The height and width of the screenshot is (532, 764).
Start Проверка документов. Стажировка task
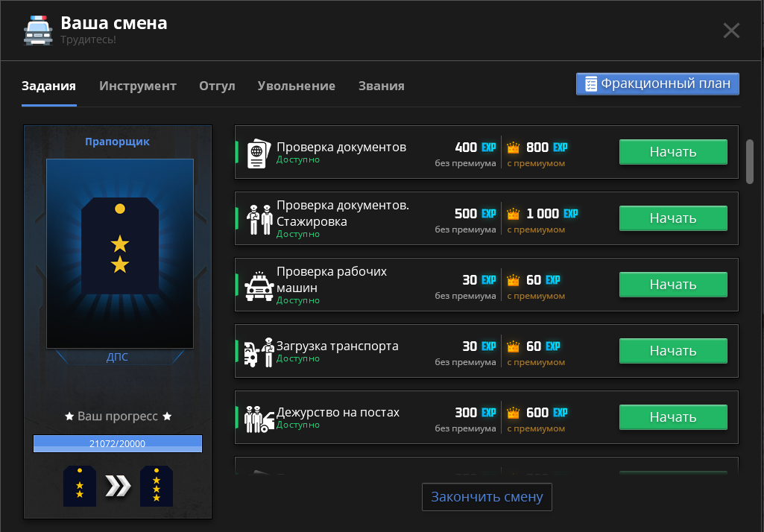coord(673,218)
